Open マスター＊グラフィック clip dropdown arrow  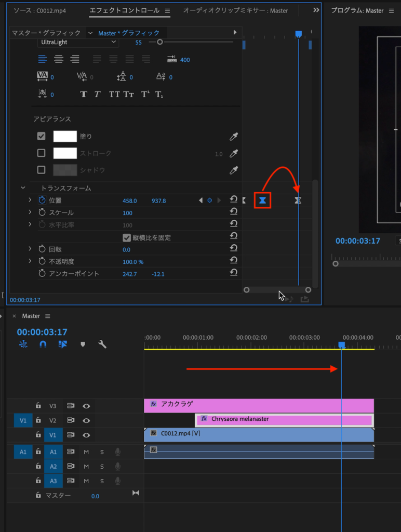pos(90,33)
